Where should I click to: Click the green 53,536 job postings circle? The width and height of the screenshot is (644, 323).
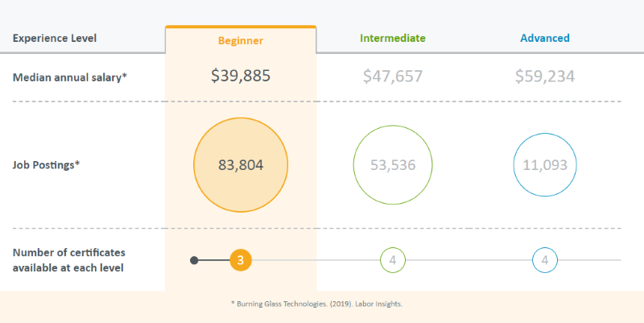(393, 165)
